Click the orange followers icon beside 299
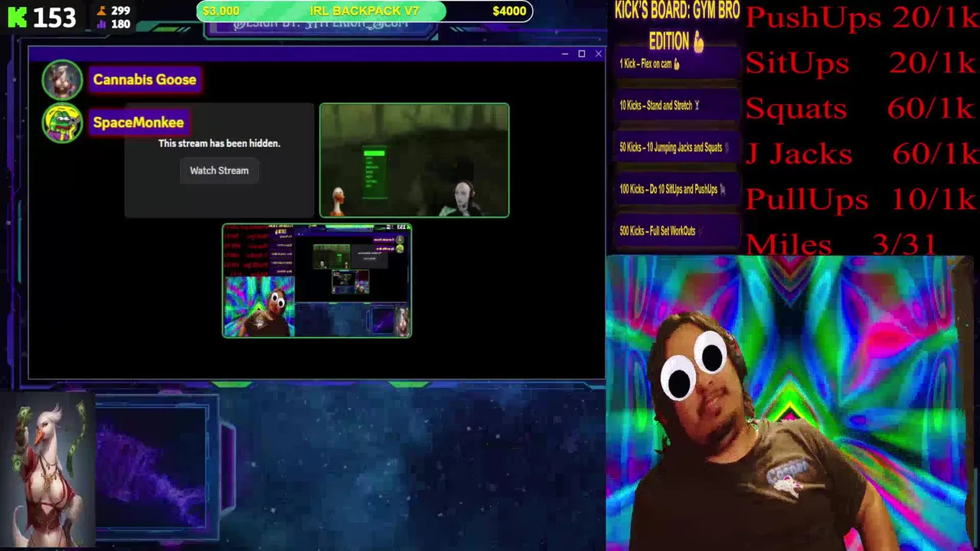This screenshot has width=980, height=551. pos(102,11)
